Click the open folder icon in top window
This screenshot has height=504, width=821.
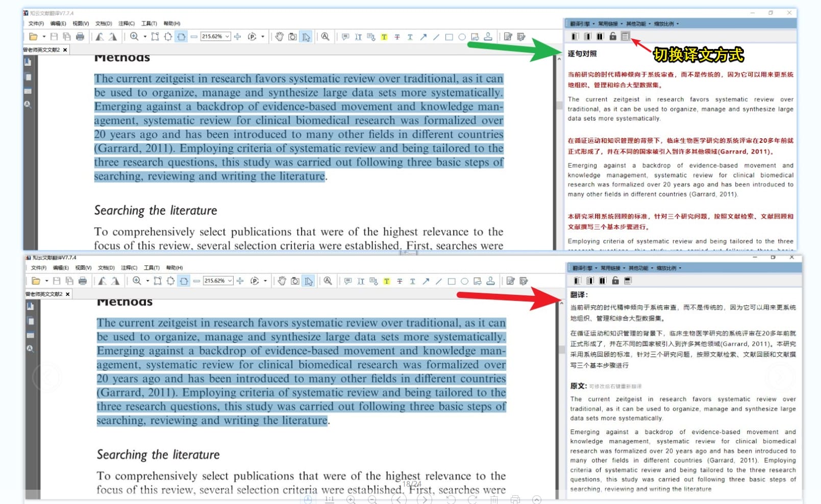[33, 37]
